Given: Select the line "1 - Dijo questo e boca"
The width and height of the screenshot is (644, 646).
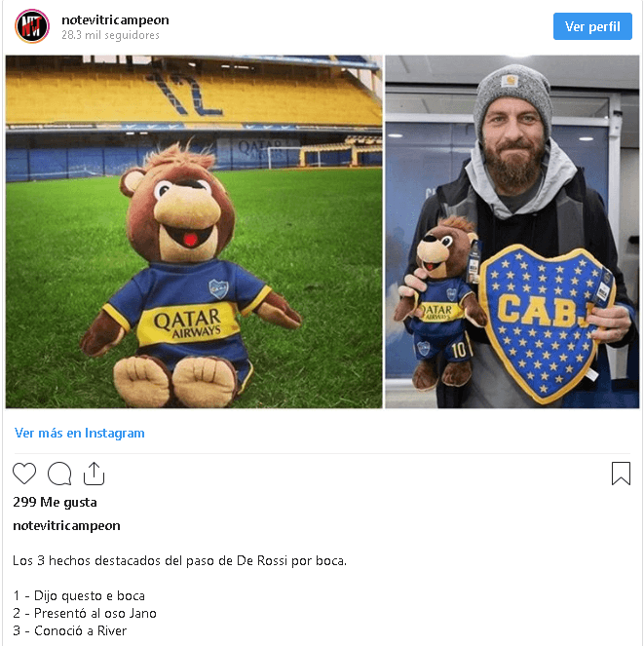Looking at the screenshot, I should click(x=79, y=595).
